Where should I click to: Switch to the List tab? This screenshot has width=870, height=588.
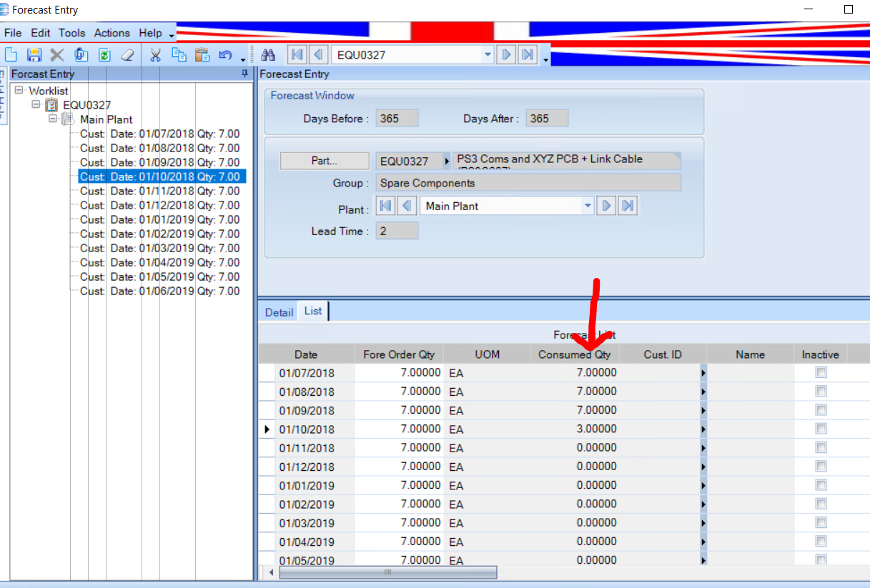[x=313, y=311]
